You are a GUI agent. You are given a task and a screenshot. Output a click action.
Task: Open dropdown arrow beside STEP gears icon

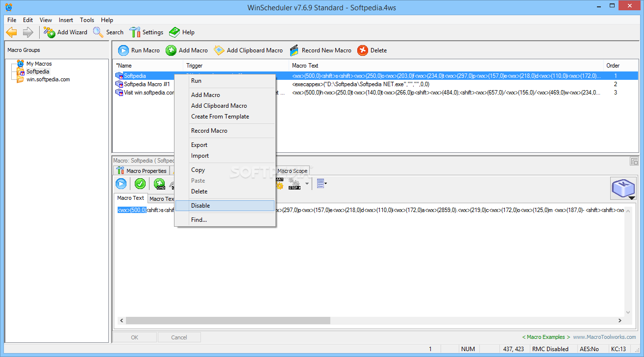tap(307, 184)
